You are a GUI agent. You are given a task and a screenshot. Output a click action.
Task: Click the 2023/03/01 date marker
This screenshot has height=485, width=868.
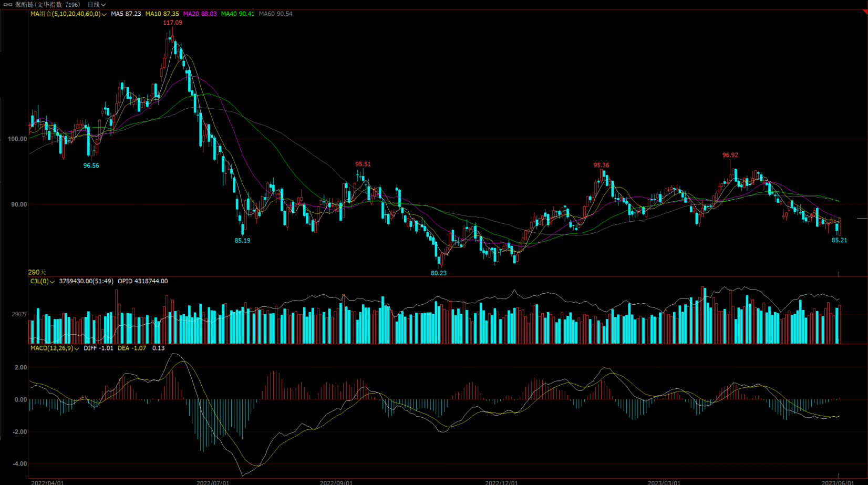click(664, 482)
